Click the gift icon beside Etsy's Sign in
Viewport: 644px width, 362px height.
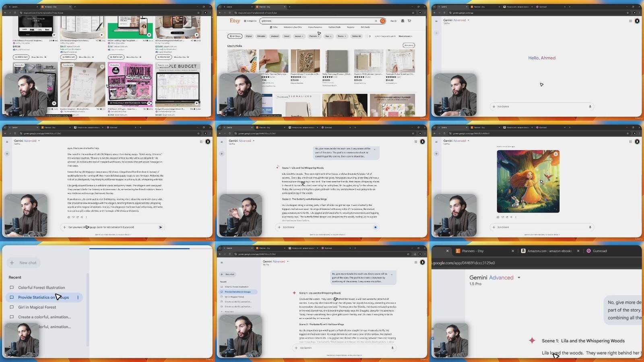[x=402, y=21]
